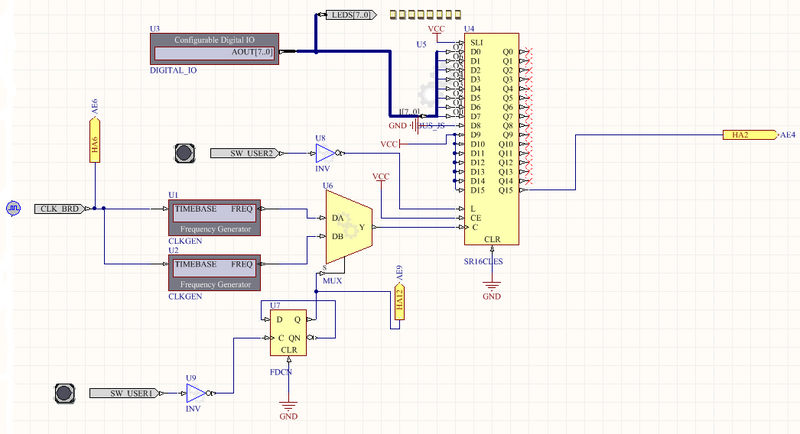The width and height of the screenshot is (800, 434).
Task: Click the pushbutton icon beside SW_USER2
Action: coord(184,153)
